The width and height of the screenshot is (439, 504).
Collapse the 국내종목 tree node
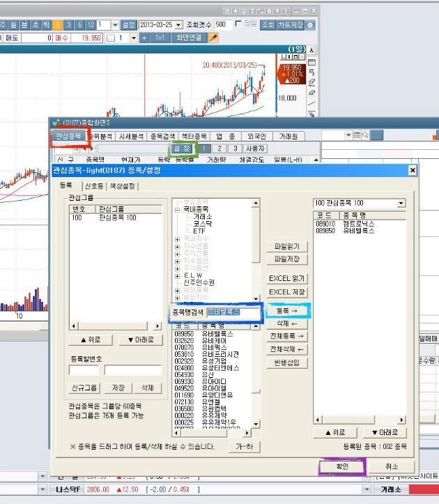(x=177, y=210)
